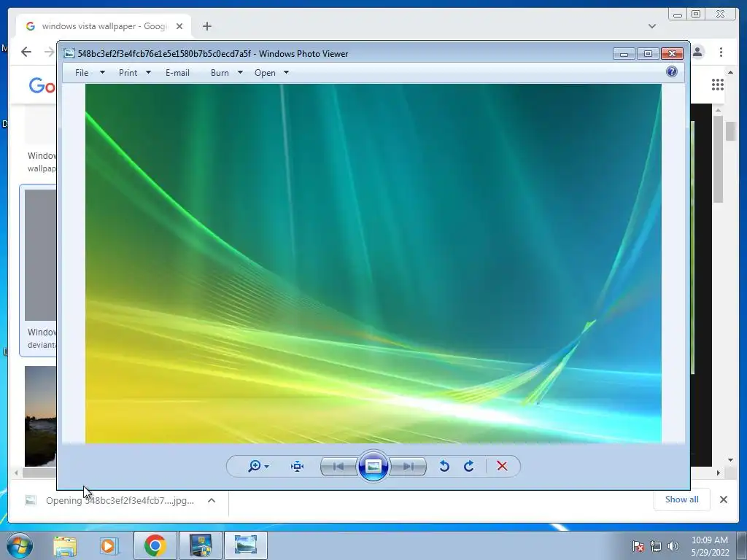Click the Action Center flag tray icon
The image size is (747, 560).
point(638,546)
